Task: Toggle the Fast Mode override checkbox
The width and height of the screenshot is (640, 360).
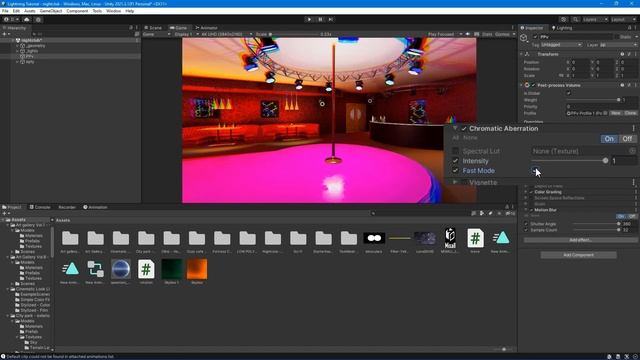Action: pos(456,171)
